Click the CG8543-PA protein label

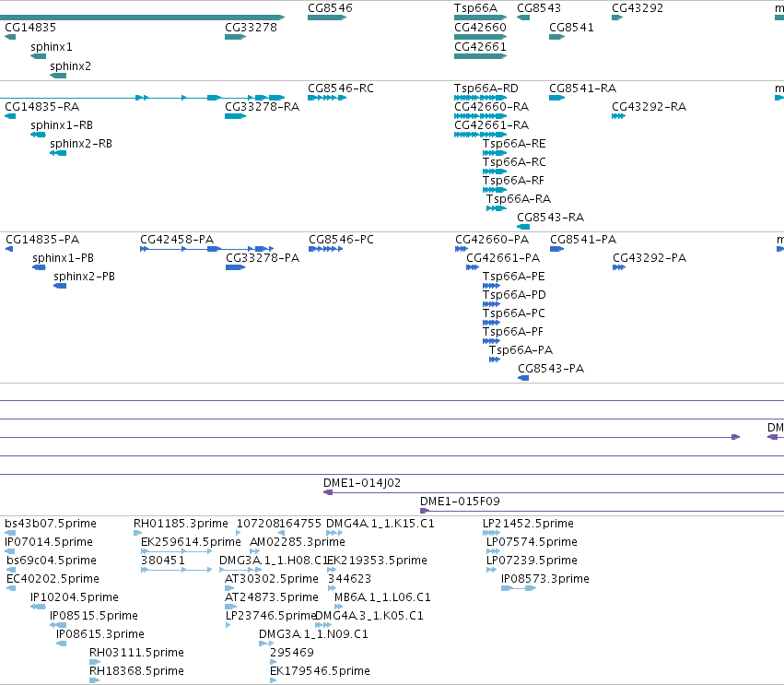click(551, 369)
